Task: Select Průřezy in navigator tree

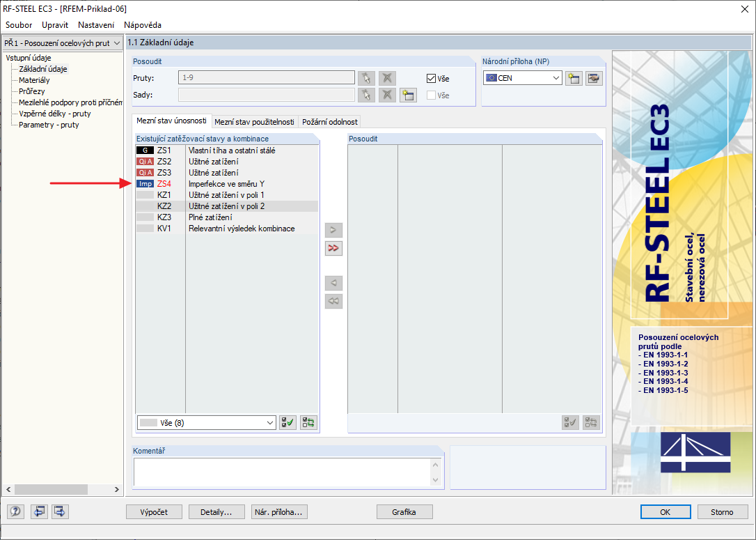Action: (32, 91)
